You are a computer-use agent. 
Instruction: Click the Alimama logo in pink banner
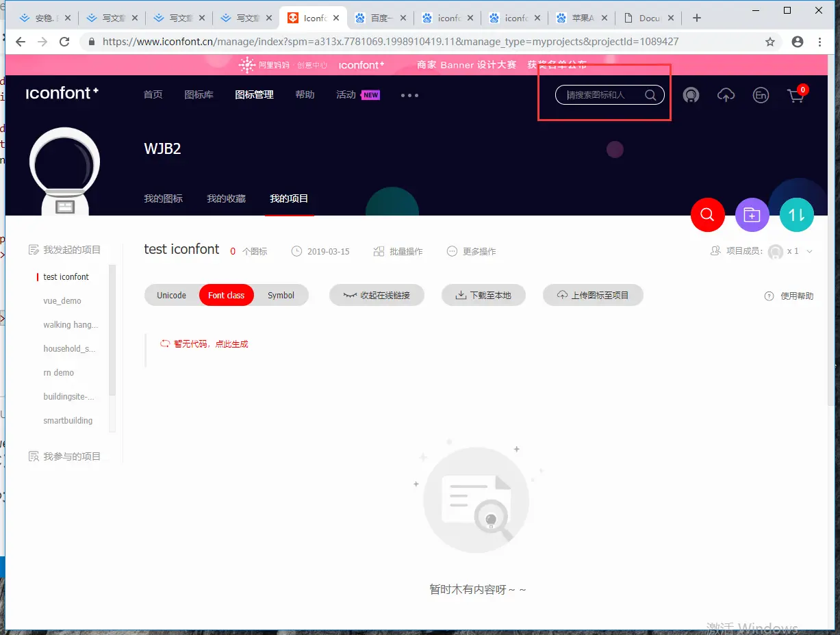283,65
